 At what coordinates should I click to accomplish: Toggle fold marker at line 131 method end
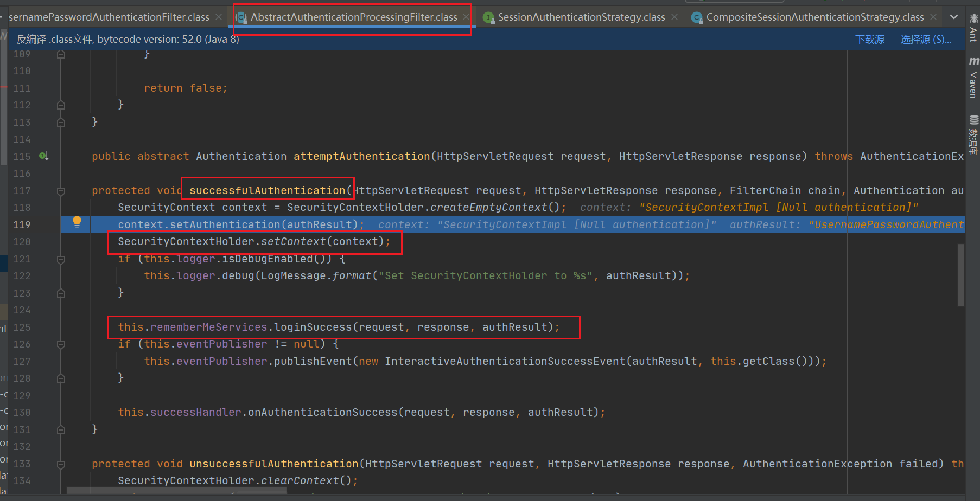[61, 430]
